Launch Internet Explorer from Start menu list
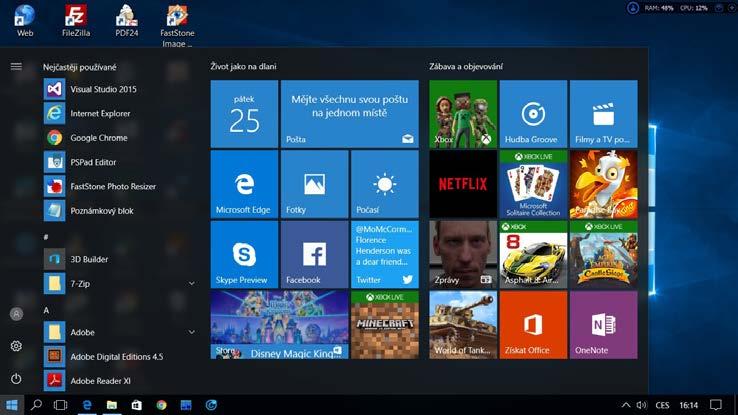 click(x=118, y=113)
